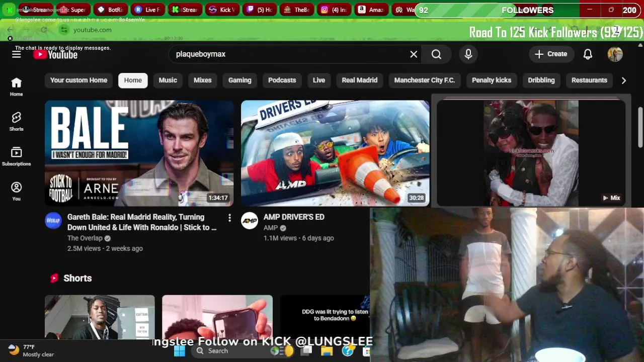Switch to the Twitch (5) Ho tab
The width and height of the screenshot is (644, 362).
coord(260,10)
